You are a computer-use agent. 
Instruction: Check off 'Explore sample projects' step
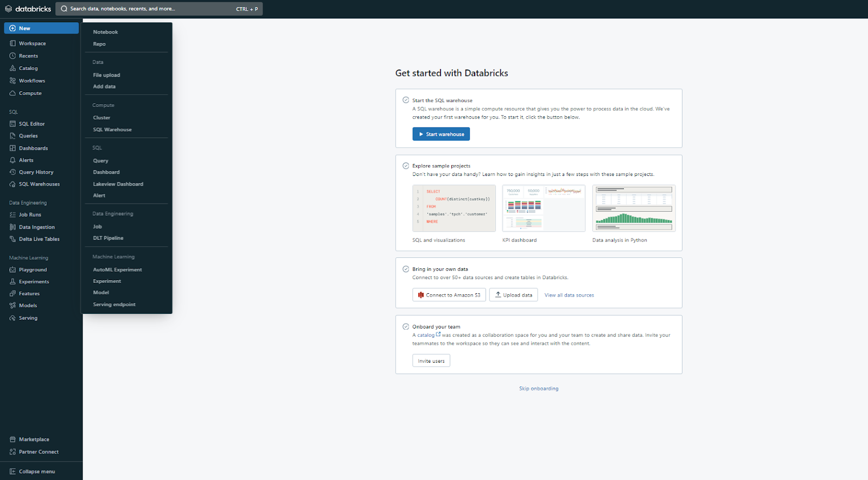[x=406, y=166]
